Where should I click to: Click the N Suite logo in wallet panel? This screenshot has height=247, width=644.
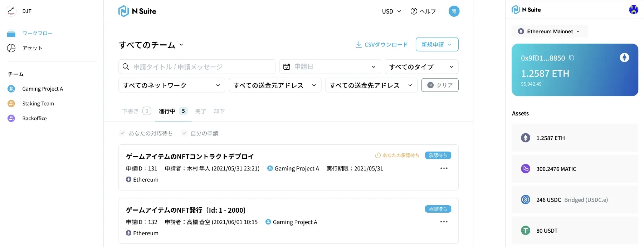point(526,10)
